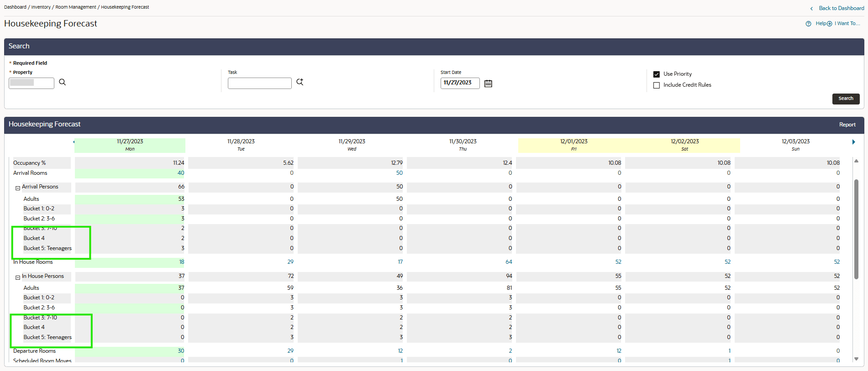Click forecast scrollbar down arrow

pyautogui.click(x=856, y=359)
